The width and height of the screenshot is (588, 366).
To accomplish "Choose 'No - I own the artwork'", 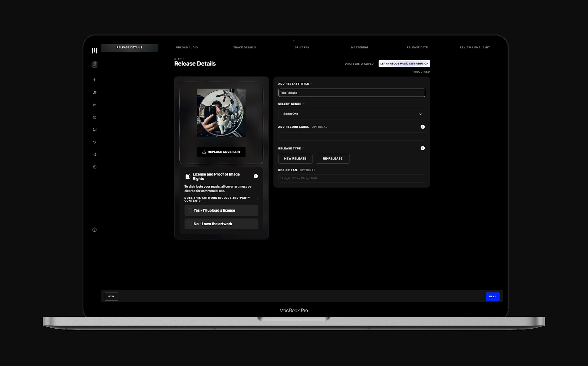I will [221, 224].
